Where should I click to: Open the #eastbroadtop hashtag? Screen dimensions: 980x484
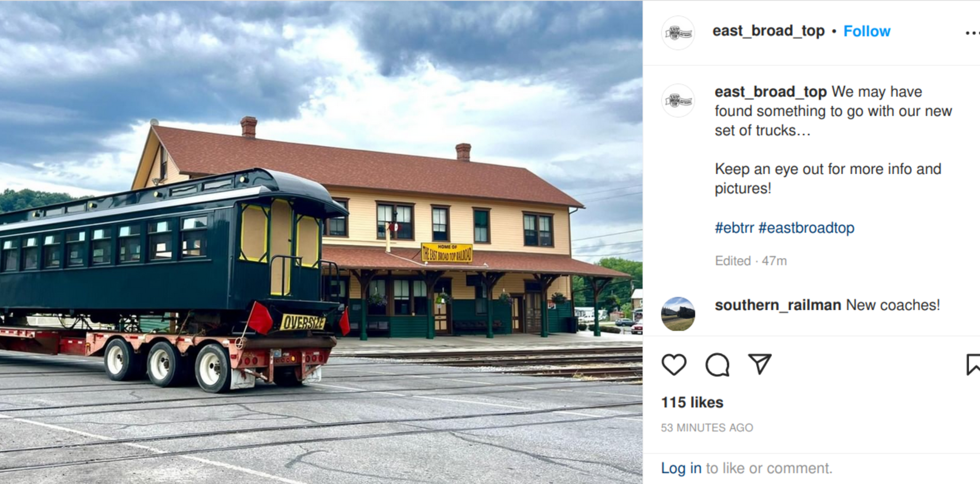click(x=806, y=228)
